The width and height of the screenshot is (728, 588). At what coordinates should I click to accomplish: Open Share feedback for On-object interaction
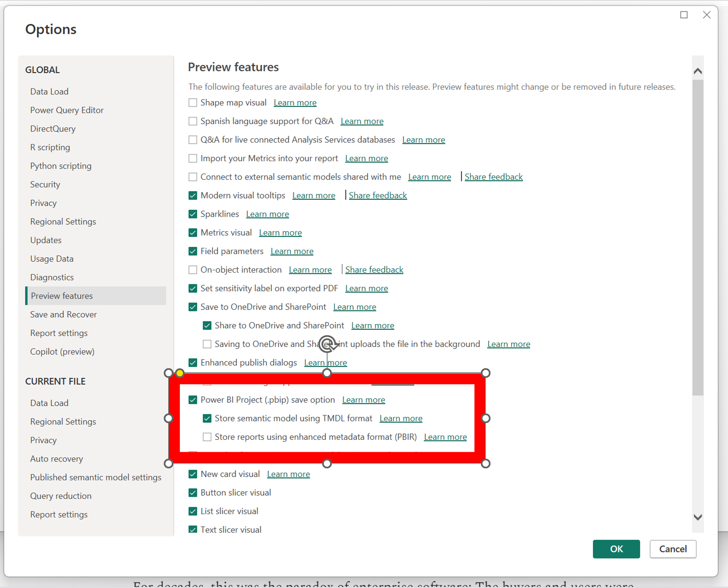click(374, 270)
